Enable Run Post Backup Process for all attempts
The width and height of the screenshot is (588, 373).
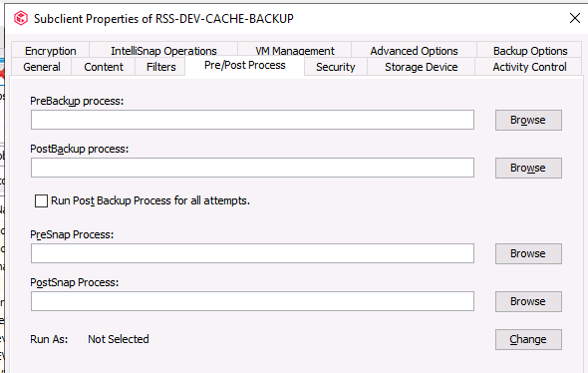[x=41, y=200]
